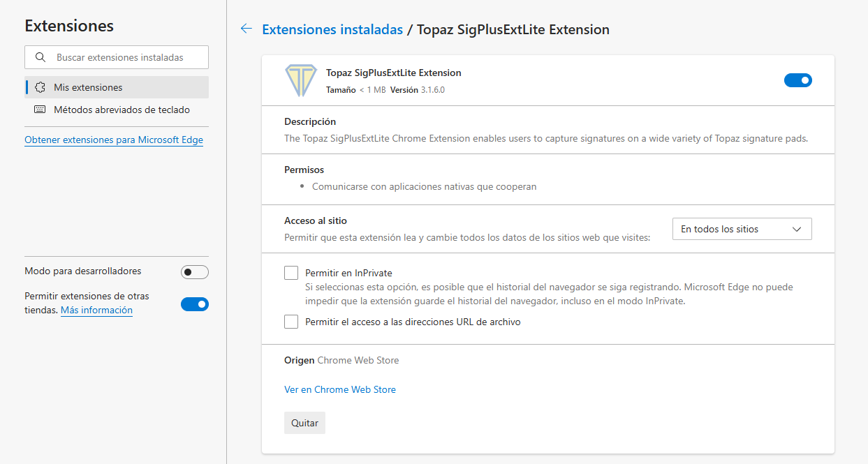
Task: Open Ver en Chrome Web Store link
Action: pyautogui.click(x=340, y=389)
